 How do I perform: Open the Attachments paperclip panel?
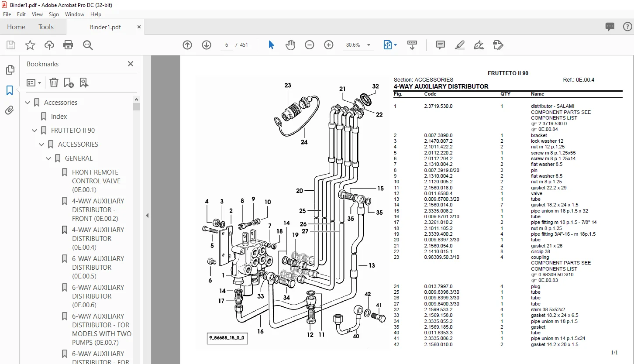(x=10, y=110)
